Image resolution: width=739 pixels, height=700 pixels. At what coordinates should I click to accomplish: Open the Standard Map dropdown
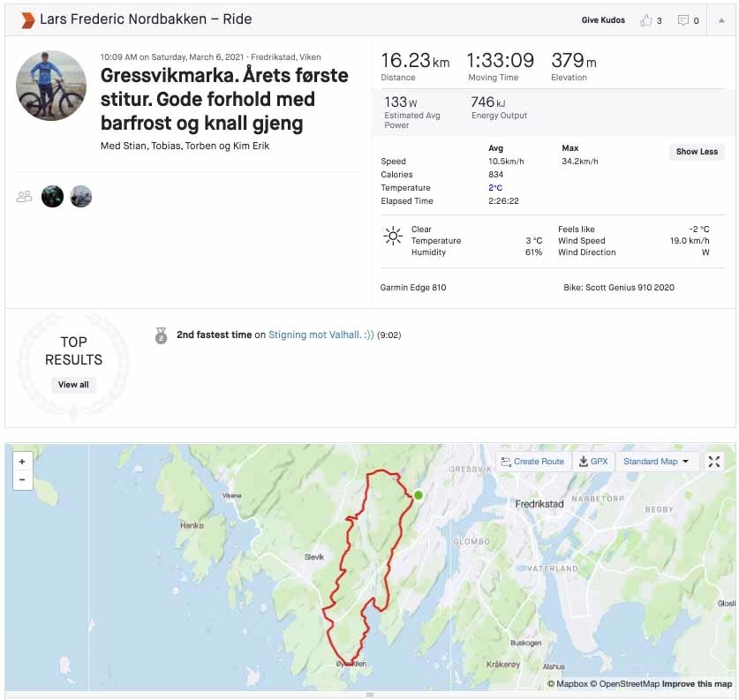657,461
